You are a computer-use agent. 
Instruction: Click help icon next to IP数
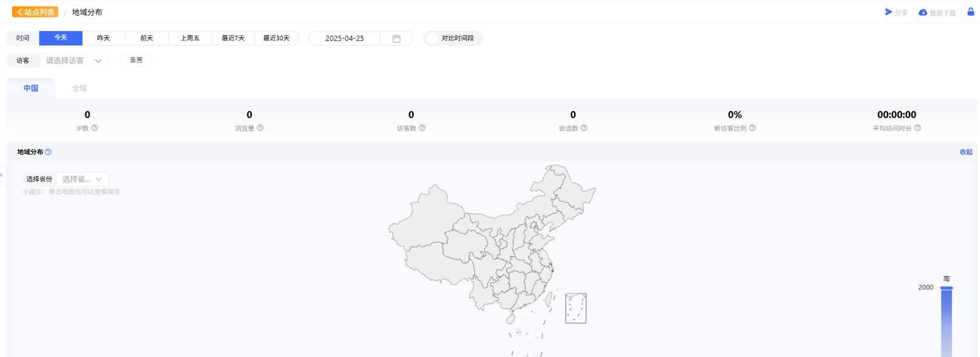[x=94, y=128]
